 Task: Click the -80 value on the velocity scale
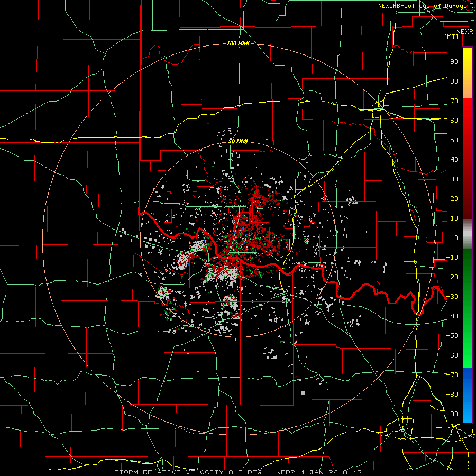pyautogui.click(x=452, y=395)
